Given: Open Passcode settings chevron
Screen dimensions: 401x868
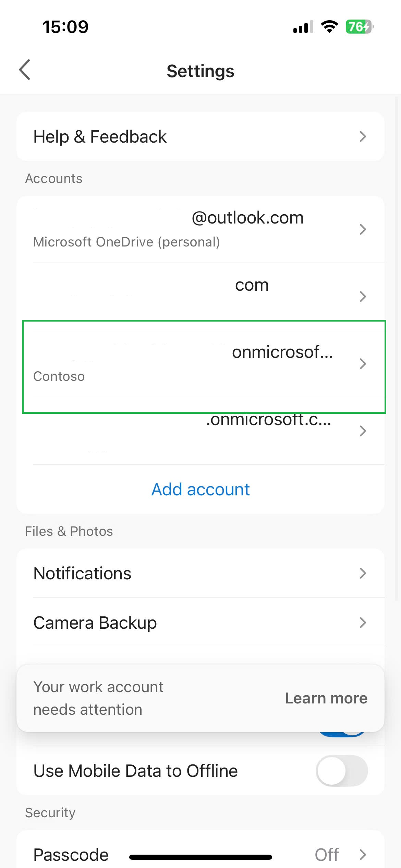Looking at the screenshot, I should pyautogui.click(x=363, y=855).
